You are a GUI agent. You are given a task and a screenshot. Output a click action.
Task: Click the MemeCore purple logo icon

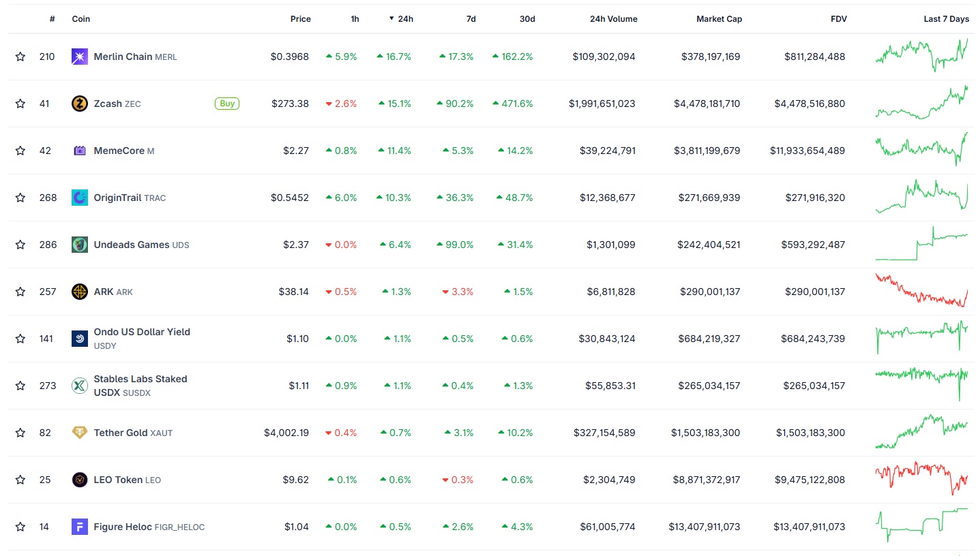point(80,151)
